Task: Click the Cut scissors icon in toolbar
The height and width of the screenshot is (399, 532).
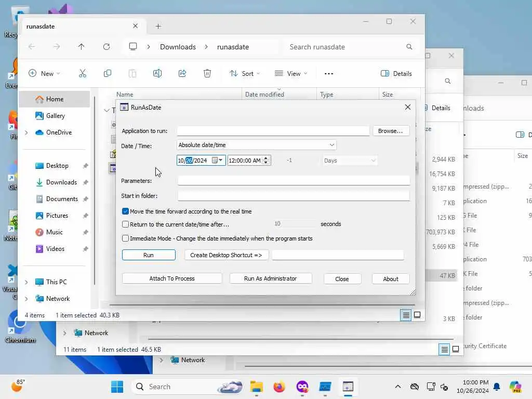Action: [x=83, y=73]
